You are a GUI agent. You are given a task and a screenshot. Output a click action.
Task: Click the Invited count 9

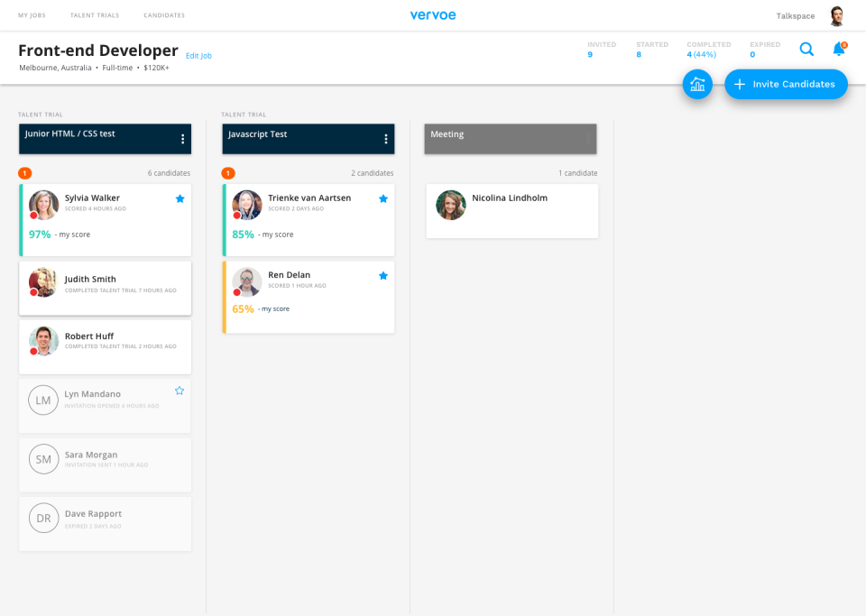point(590,55)
